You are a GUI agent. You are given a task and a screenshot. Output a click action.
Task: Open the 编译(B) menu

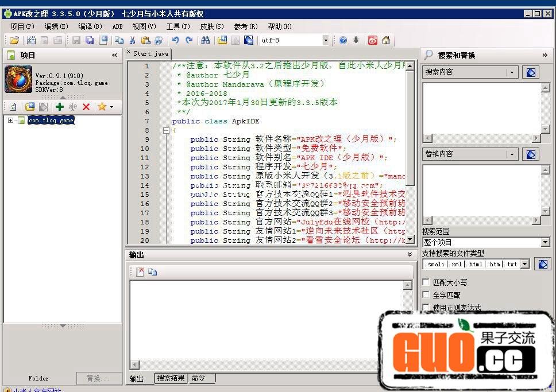click(90, 26)
